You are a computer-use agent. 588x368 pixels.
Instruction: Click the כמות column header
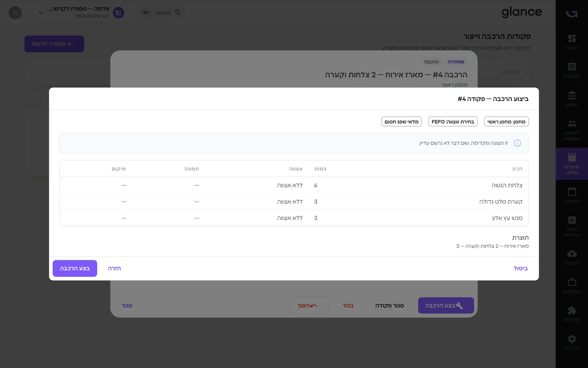[x=320, y=169]
